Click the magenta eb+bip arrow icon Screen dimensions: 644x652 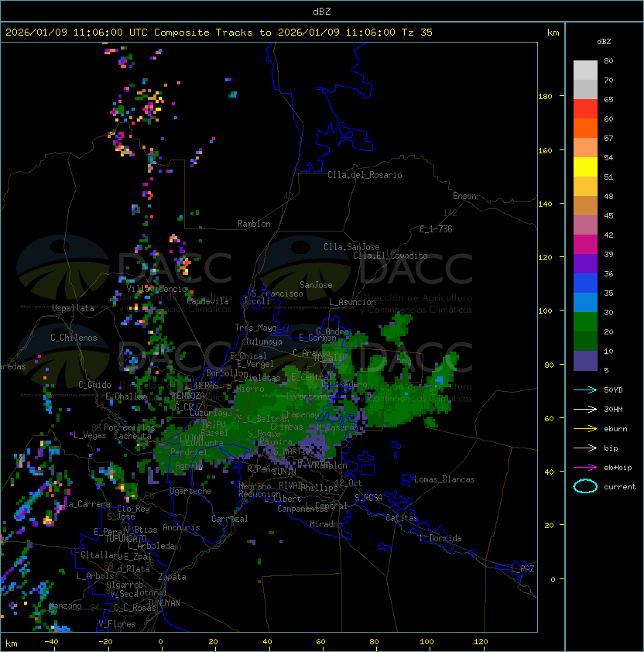click(x=585, y=468)
